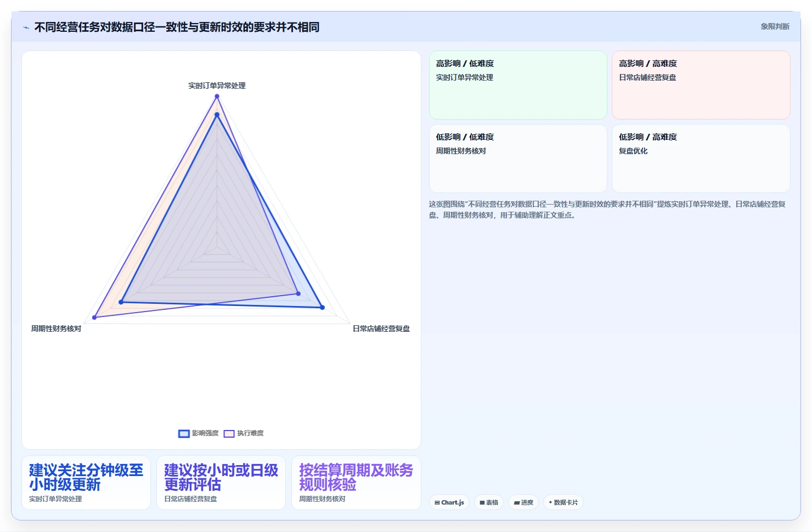Screen dimensions: 812x532
Task: Click the purple data point at the radar's top vertex
Action: coord(217,97)
